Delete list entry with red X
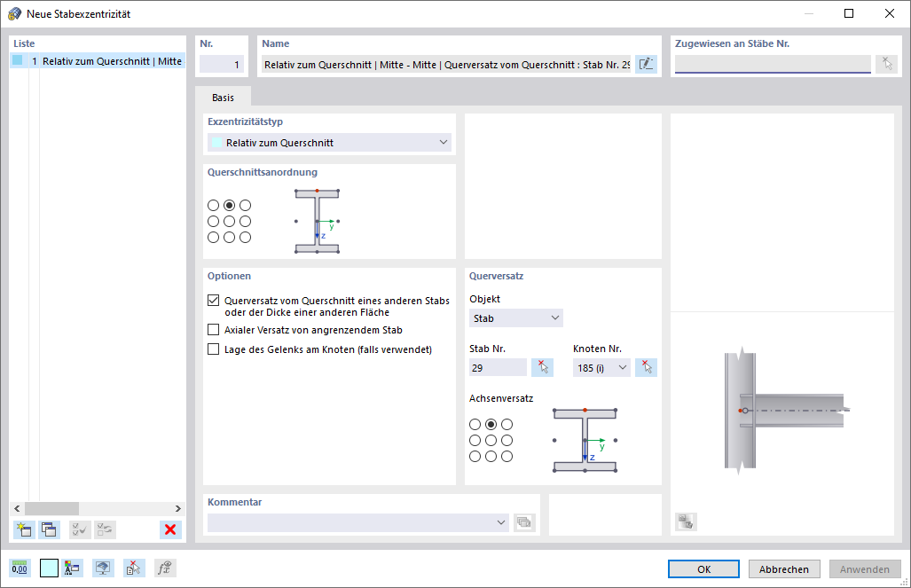Image resolution: width=911 pixels, height=588 pixels. [170, 529]
